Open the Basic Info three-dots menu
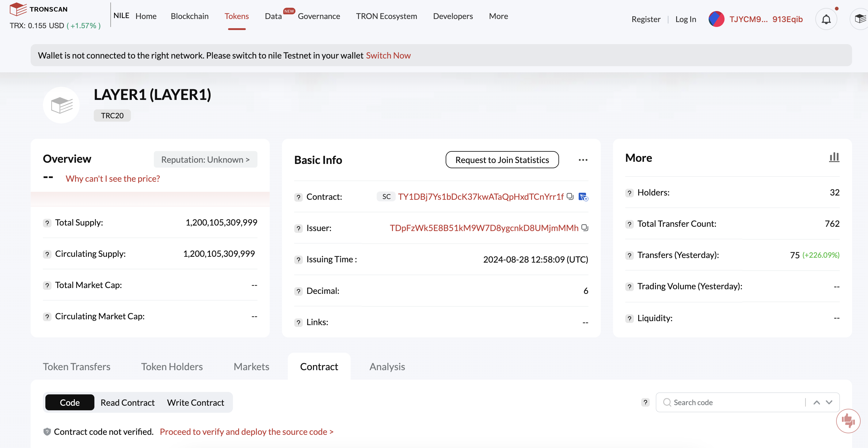This screenshot has height=448, width=868. pos(583,160)
